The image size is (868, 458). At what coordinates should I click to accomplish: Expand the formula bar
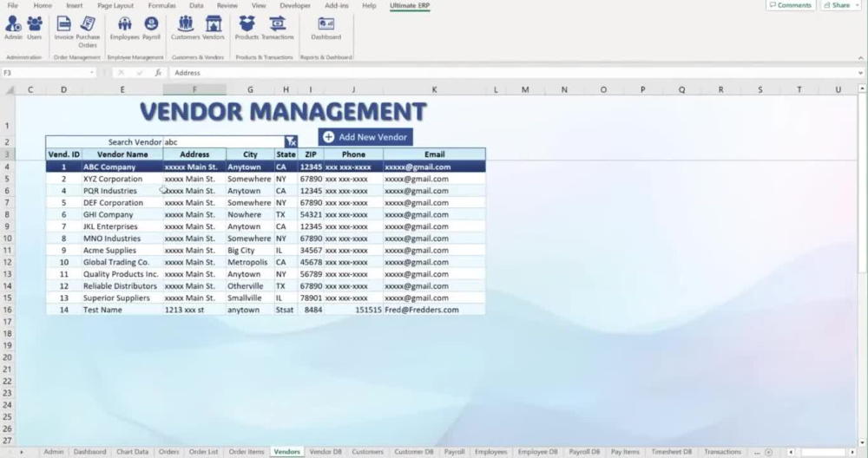(861, 73)
